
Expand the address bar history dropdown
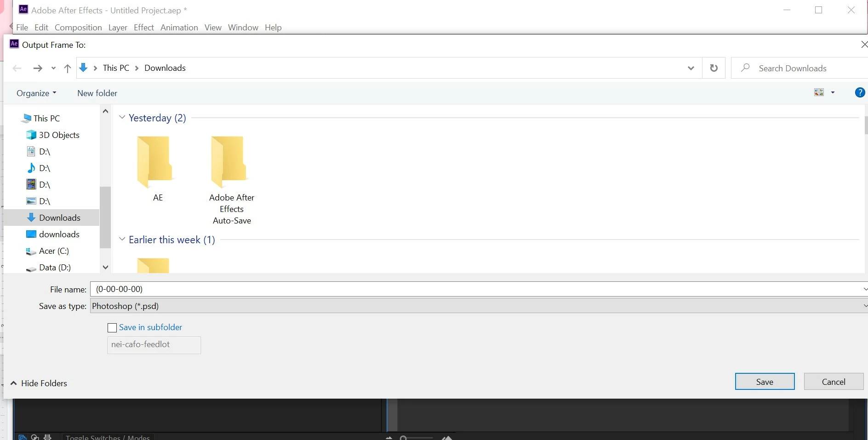pos(691,68)
